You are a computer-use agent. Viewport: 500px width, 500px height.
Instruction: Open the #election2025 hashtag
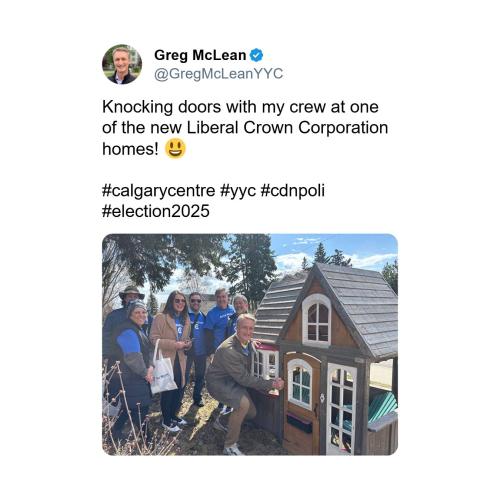pyautogui.click(x=156, y=211)
